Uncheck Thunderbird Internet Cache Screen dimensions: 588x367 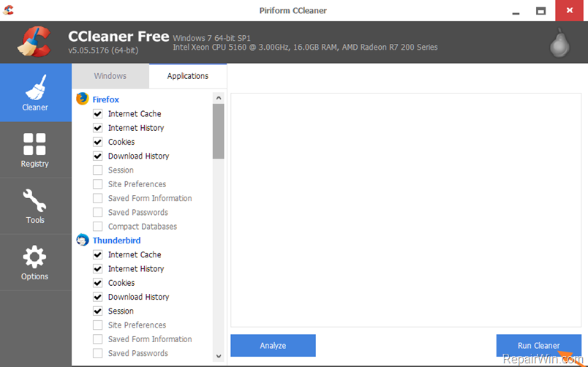click(97, 254)
